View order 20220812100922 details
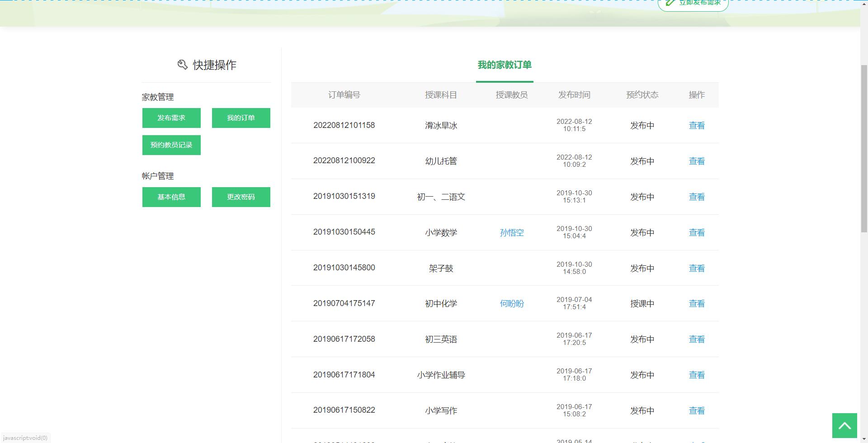Screen dimensions: 868x443 697,161
